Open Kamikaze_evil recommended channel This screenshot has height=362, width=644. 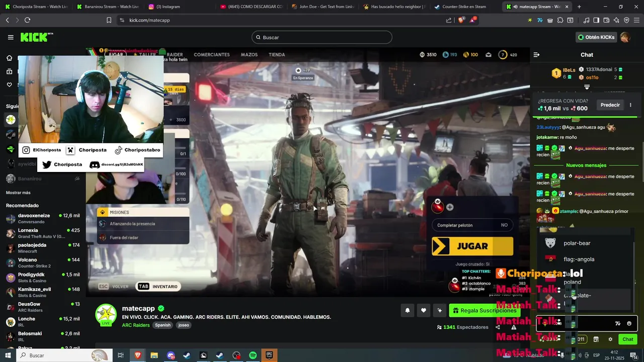43,292
